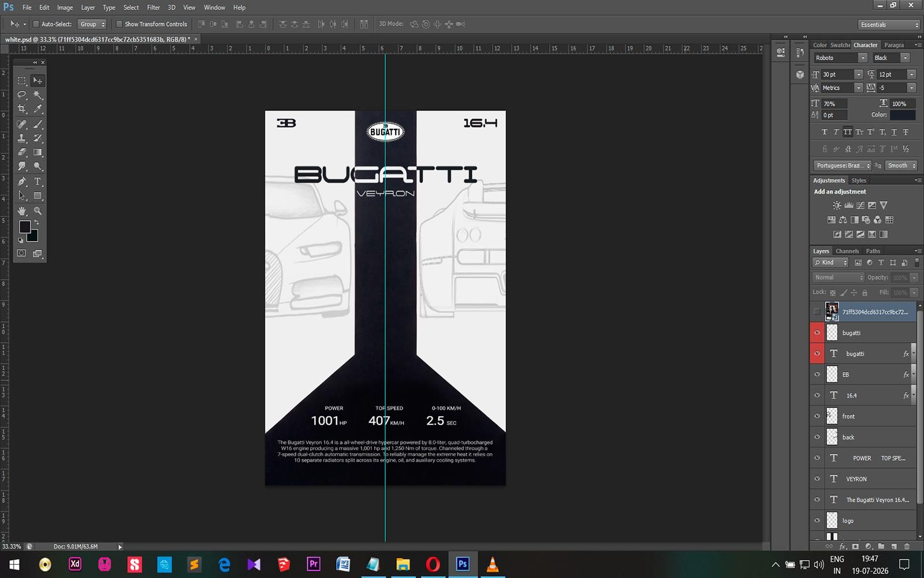Viewport: 924px width, 578px height.
Task: Pick the Hand tool
Action: [22, 211]
